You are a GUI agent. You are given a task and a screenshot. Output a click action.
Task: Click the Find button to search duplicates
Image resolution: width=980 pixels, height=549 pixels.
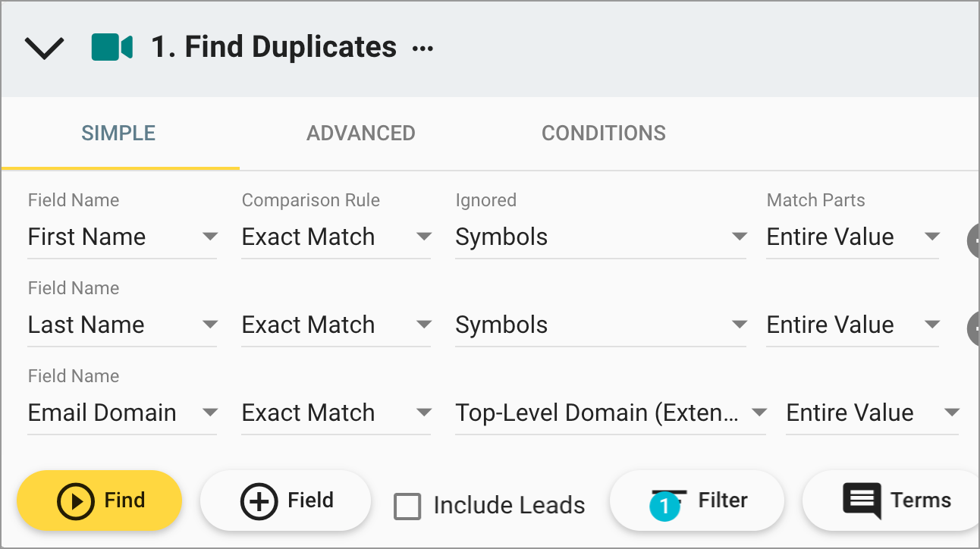[x=99, y=500]
